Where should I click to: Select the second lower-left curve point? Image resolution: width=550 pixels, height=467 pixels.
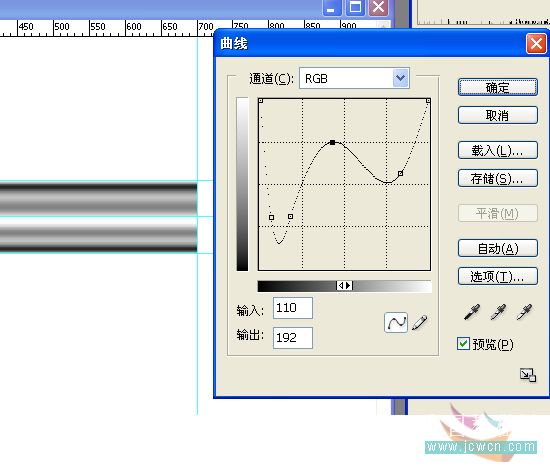click(x=290, y=216)
